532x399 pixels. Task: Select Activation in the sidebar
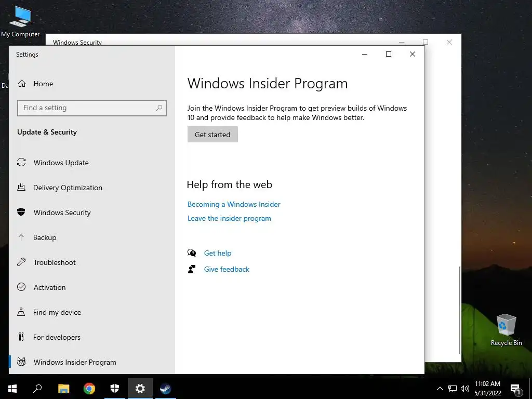[x=49, y=287]
